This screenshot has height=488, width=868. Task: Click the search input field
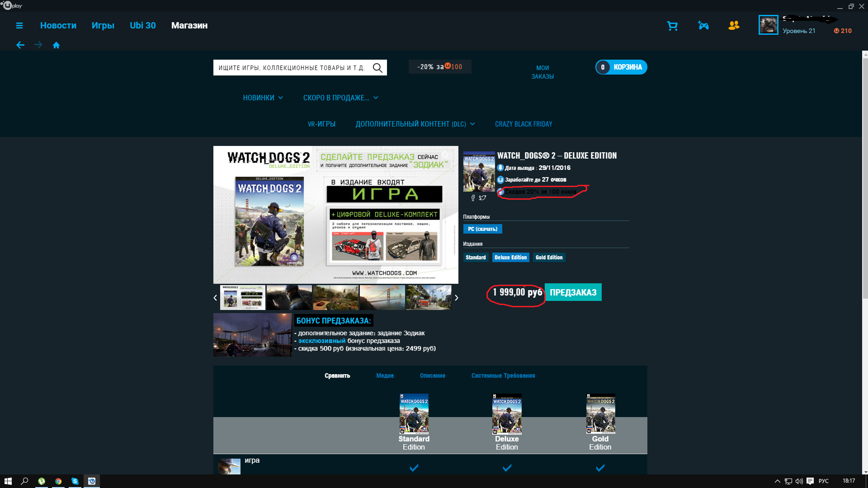293,68
